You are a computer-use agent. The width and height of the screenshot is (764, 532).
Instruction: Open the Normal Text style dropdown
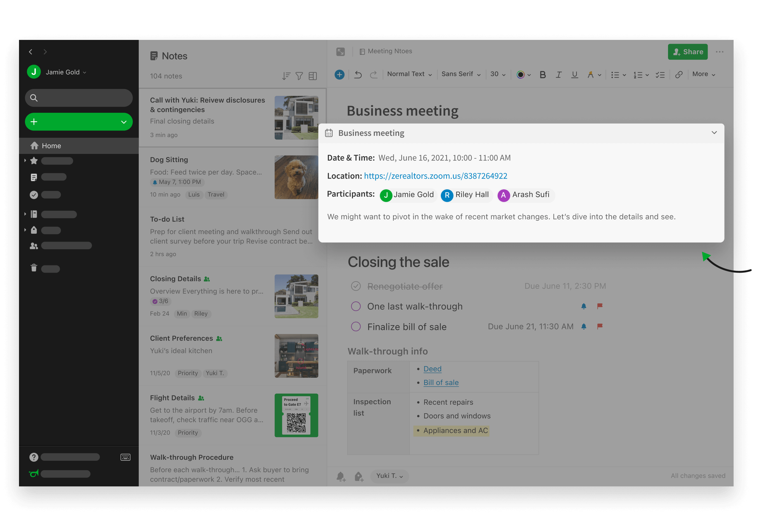coord(410,74)
